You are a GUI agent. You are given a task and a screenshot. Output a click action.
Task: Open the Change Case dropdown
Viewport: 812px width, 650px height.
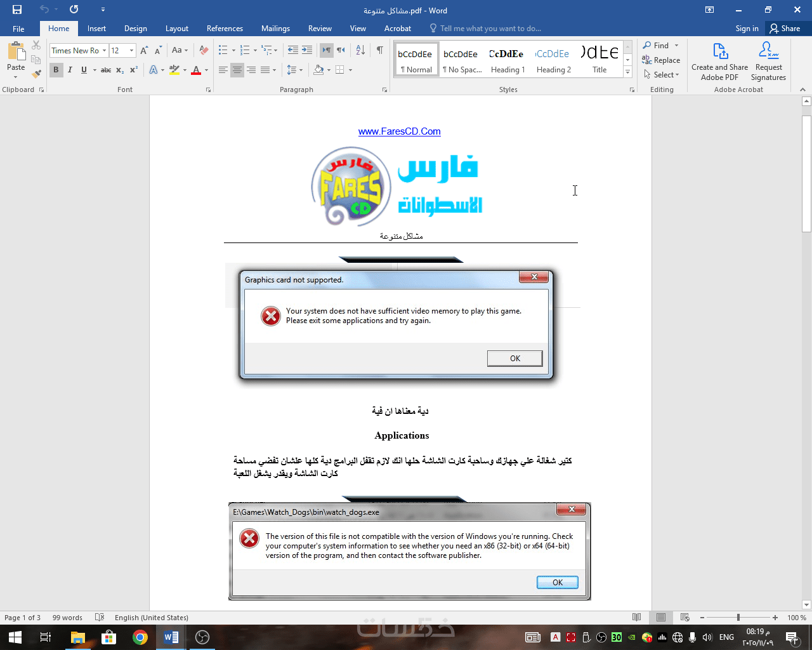coord(180,50)
